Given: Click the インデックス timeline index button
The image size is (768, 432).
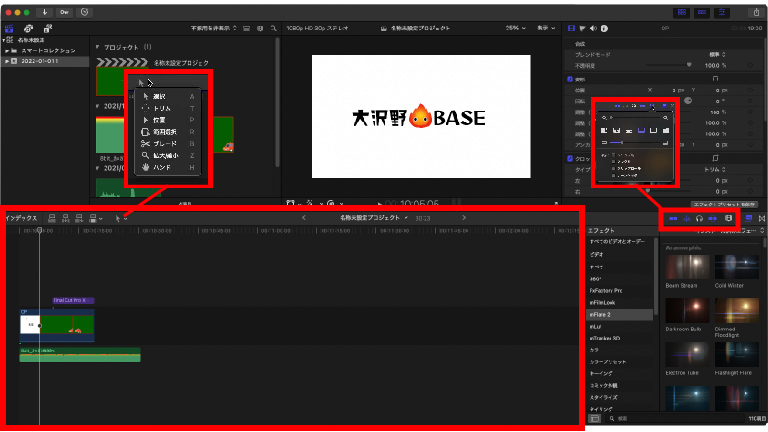Looking at the screenshot, I should (21, 218).
